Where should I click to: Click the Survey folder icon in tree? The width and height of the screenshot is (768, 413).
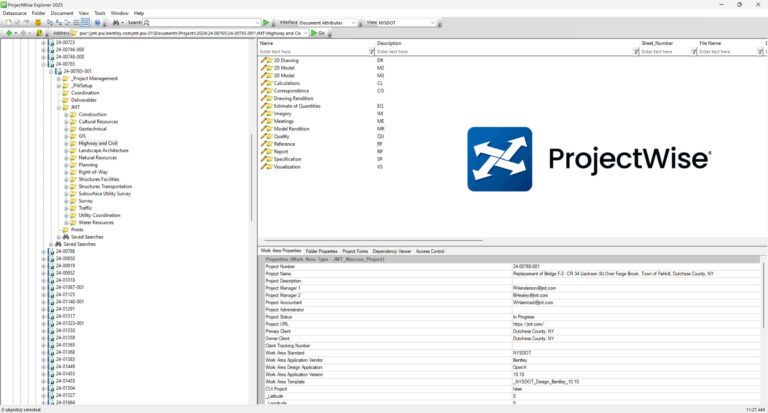(73, 201)
